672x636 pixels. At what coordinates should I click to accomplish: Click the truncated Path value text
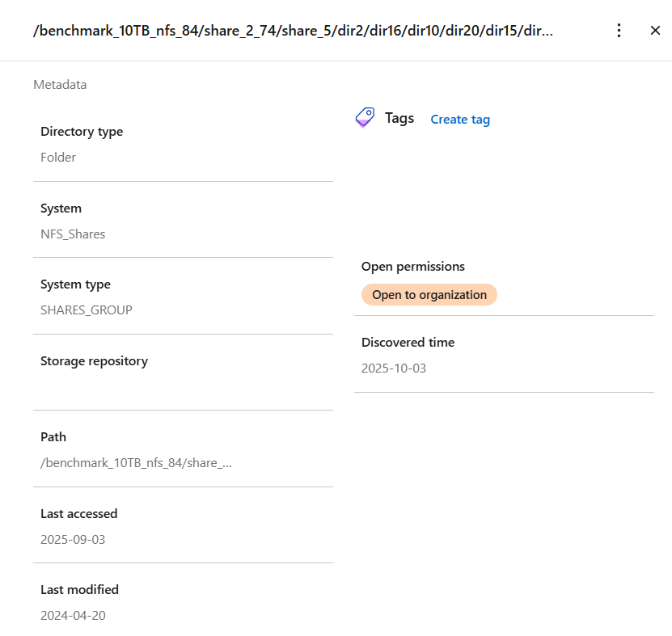coord(136,463)
